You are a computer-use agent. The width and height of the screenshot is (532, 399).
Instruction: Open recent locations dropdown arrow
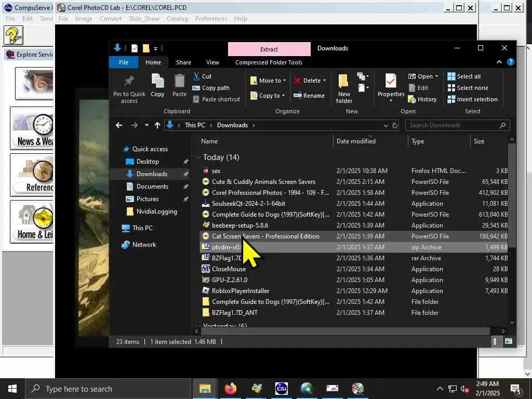(147, 125)
